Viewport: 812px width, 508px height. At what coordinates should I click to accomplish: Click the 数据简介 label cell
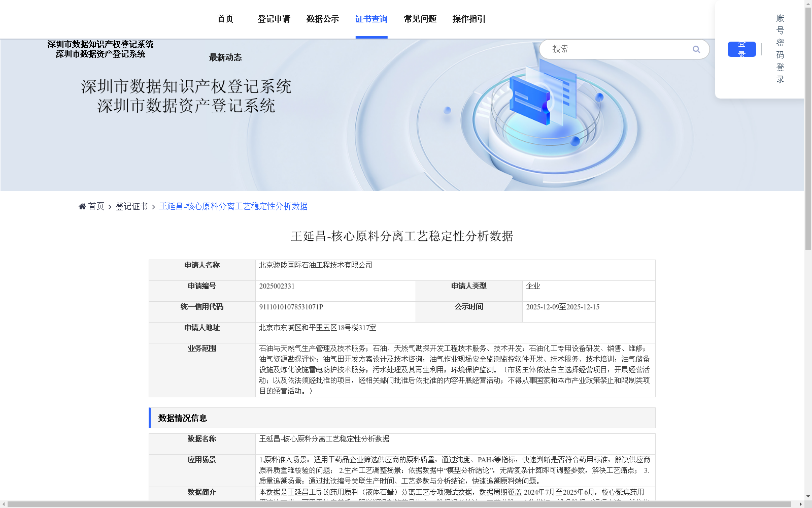(x=202, y=494)
